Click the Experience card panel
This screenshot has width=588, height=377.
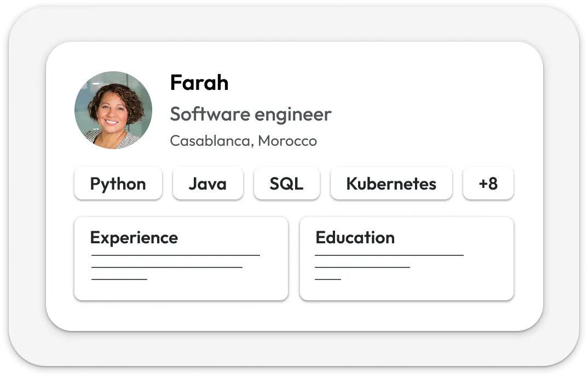(181, 288)
